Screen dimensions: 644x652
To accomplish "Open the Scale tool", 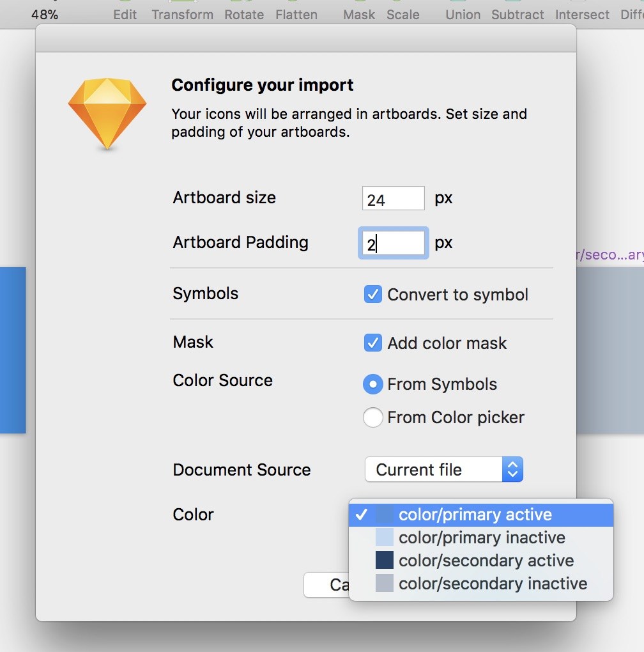I will 402,14.
